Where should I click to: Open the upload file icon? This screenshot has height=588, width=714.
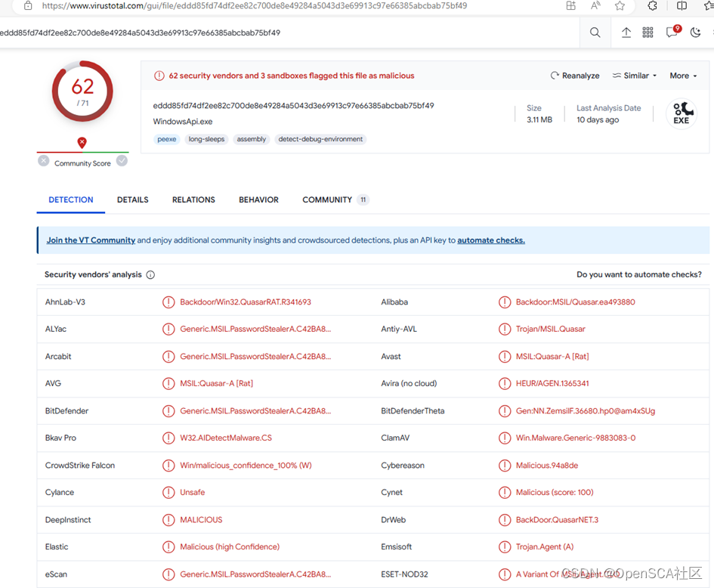pos(626,32)
